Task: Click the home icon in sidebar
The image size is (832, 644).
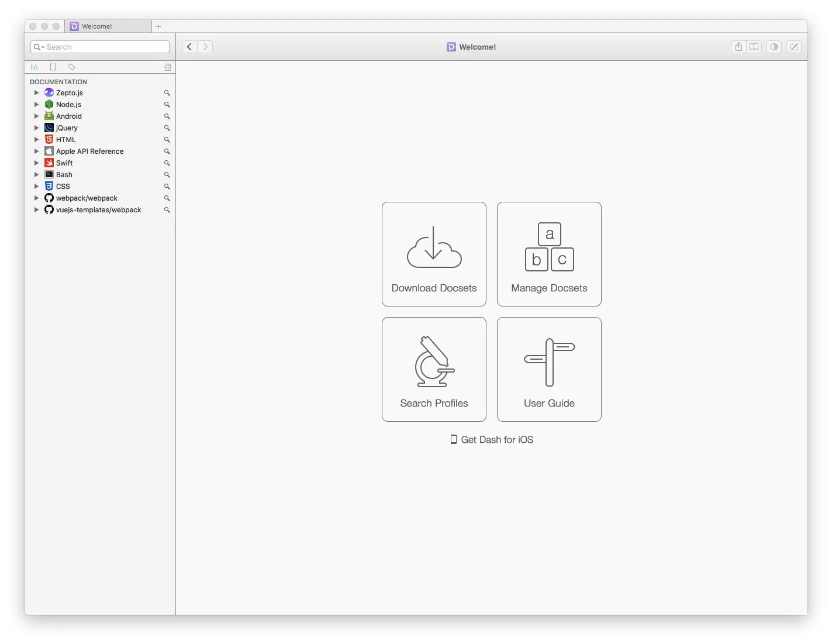Action: point(168,67)
